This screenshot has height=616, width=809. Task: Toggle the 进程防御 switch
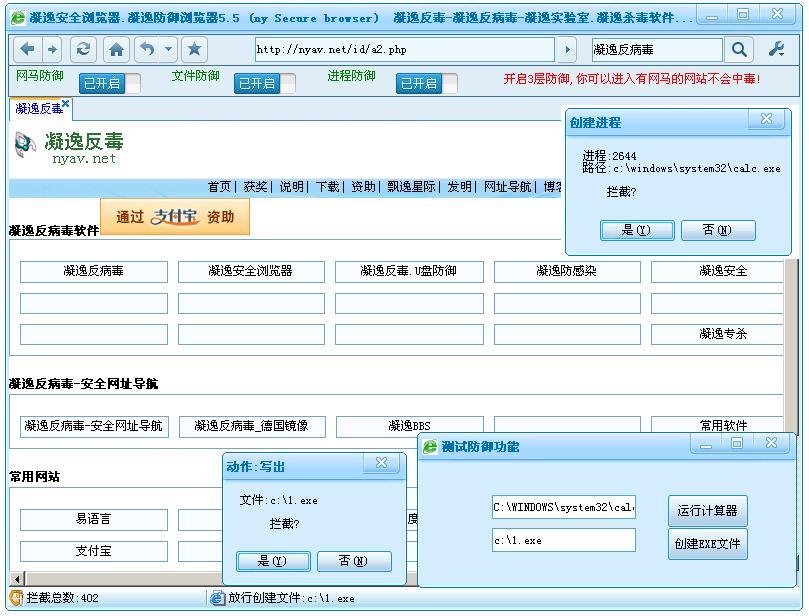[x=427, y=83]
